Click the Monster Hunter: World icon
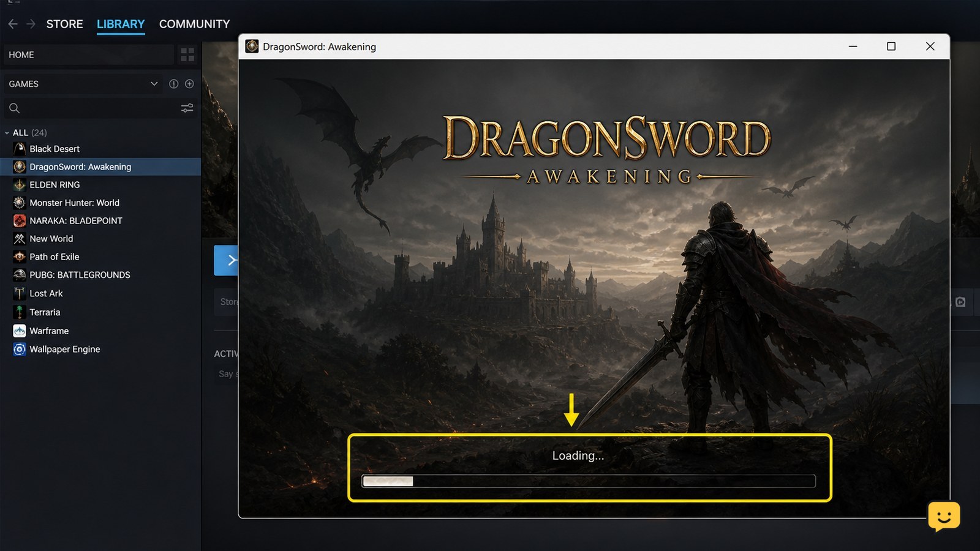Image resolution: width=980 pixels, height=551 pixels. (x=20, y=203)
